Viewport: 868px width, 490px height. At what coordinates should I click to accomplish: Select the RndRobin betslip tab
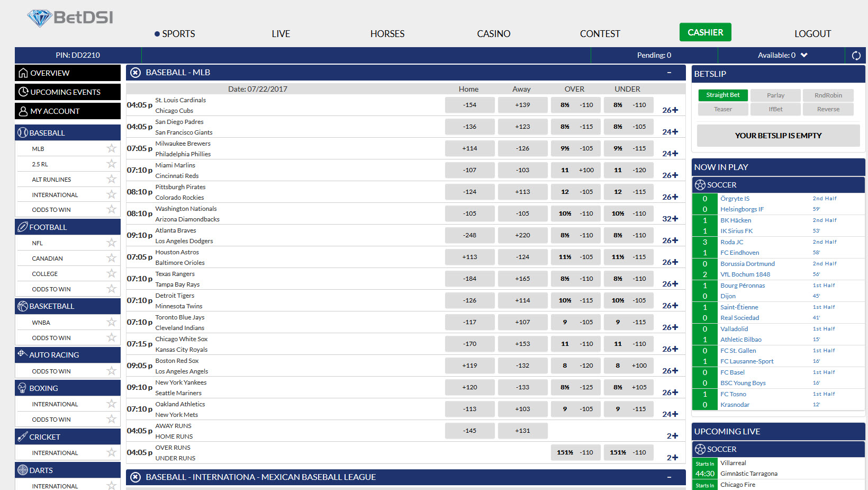(828, 95)
